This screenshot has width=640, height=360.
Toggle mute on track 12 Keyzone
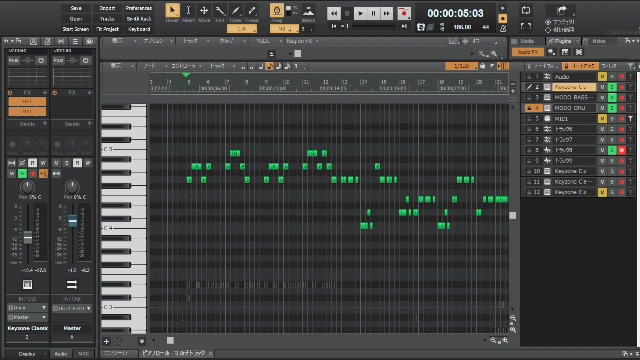(x=602, y=192)
